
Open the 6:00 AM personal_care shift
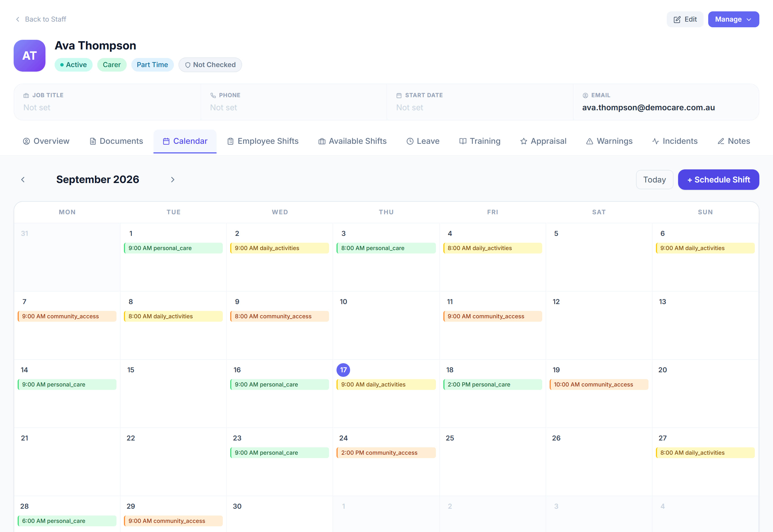tap(67, 521)
